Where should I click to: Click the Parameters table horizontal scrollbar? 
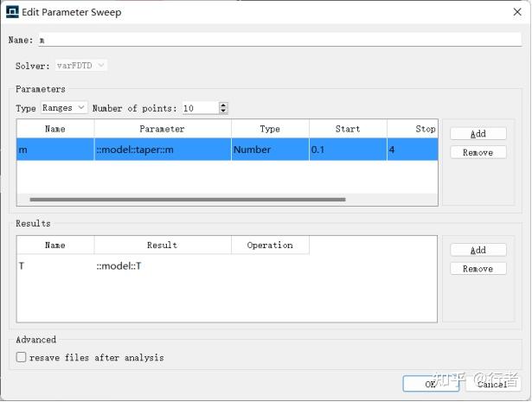click(x=187, y=200)
